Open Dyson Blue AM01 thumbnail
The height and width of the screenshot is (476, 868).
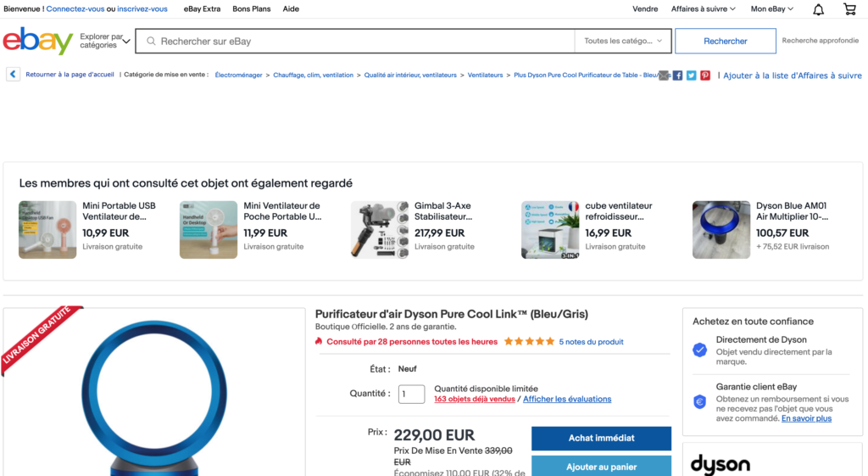(721, 229)
